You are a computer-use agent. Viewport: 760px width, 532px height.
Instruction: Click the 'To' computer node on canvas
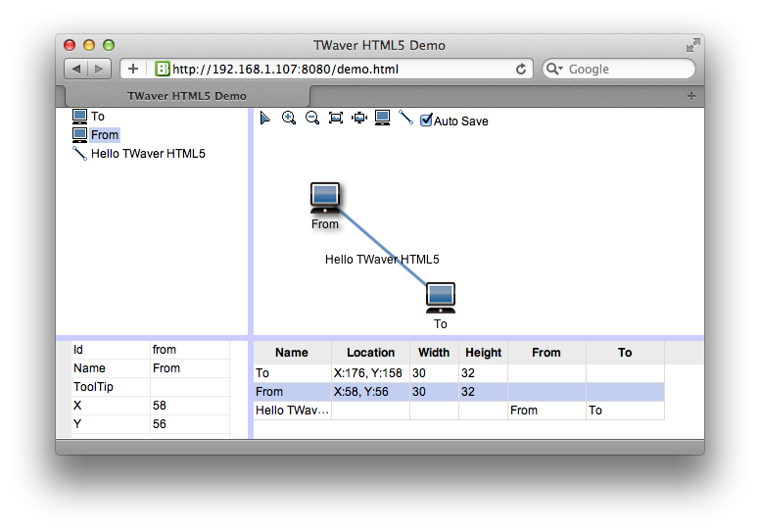[x=441, y=298]
